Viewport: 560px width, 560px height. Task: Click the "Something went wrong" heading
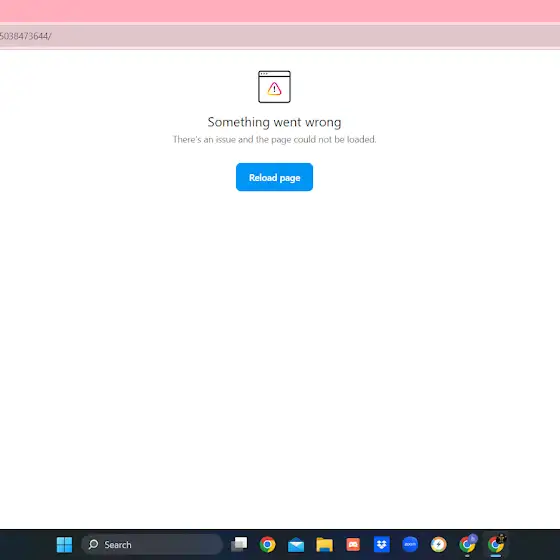click(274, 122)
